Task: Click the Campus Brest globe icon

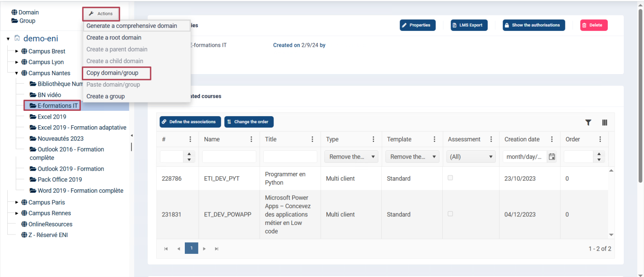Action: pyautogui.click(x=24, y=51)
